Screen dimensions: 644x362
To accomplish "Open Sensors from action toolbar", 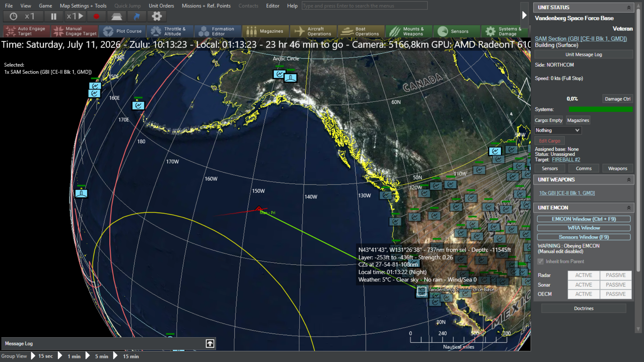I will (x=457, y=31).
